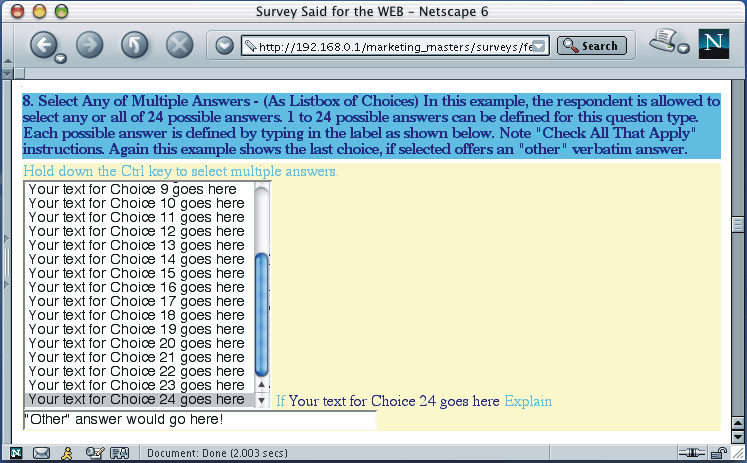747x463 pixels.
Task: Select Choice 20 in the listbox
Action: click(139, 343)
